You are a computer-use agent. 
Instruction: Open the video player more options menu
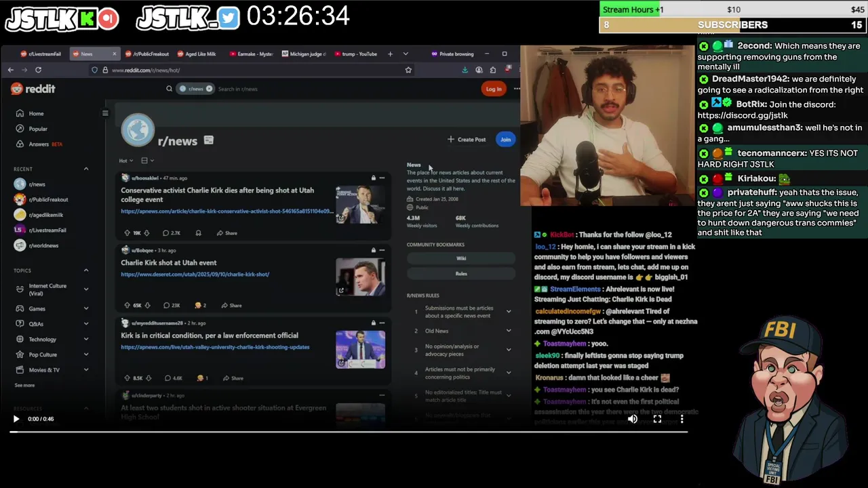pos(682,419)
